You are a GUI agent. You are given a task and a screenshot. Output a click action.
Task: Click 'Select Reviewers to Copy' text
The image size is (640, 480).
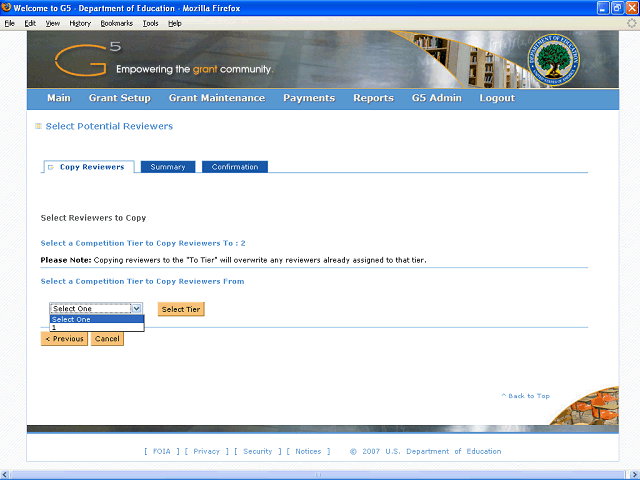93,218
